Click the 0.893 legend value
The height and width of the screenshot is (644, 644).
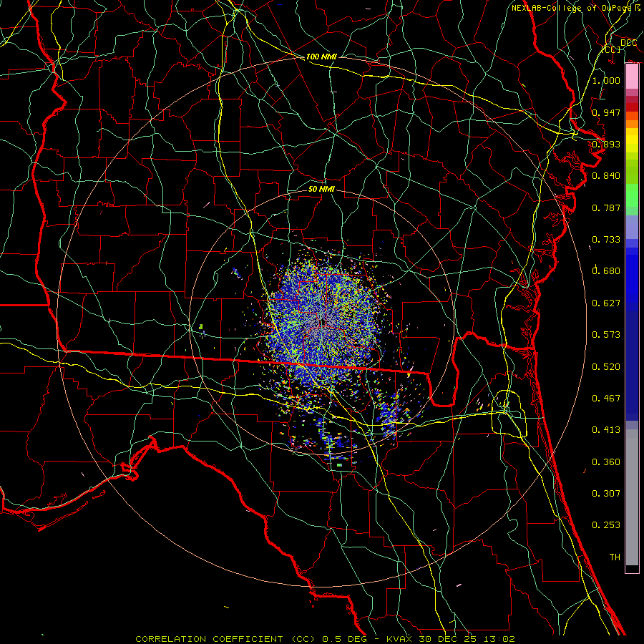606,144
